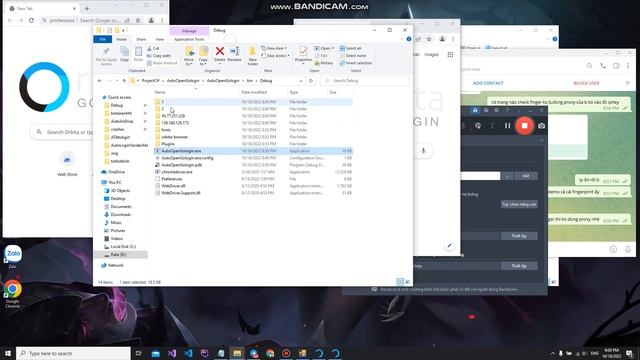Click the Visual Studio taskbar icon

172,353
